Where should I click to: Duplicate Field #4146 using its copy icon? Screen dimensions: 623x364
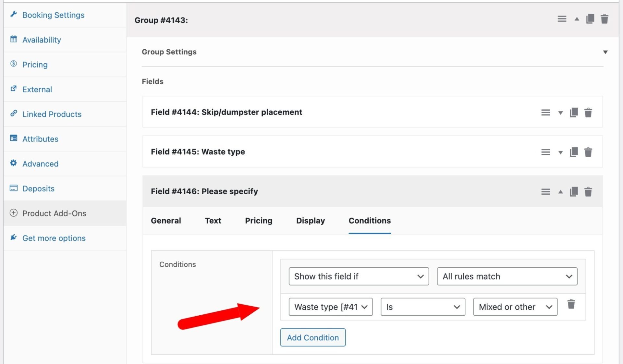(574, 191)
